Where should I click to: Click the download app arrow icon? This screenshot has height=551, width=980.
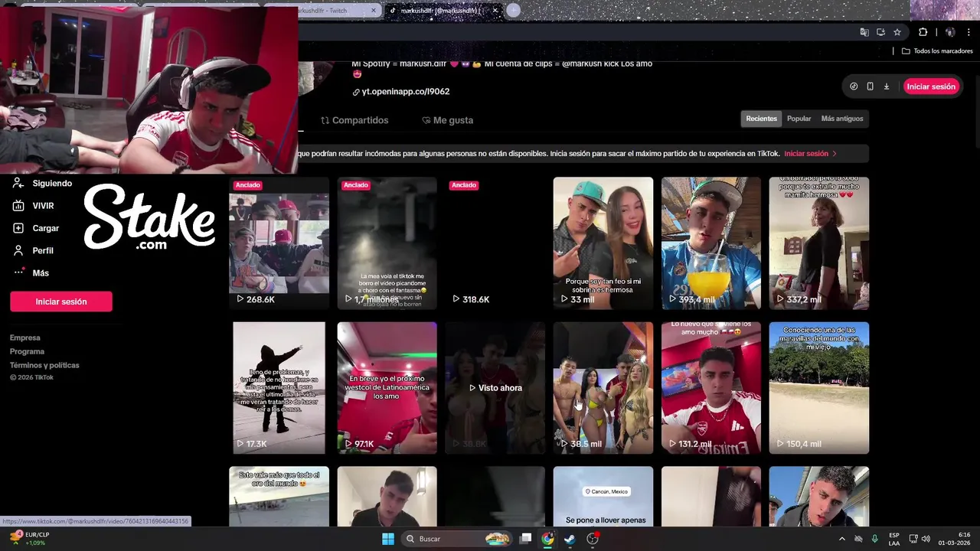click(887, 86)
